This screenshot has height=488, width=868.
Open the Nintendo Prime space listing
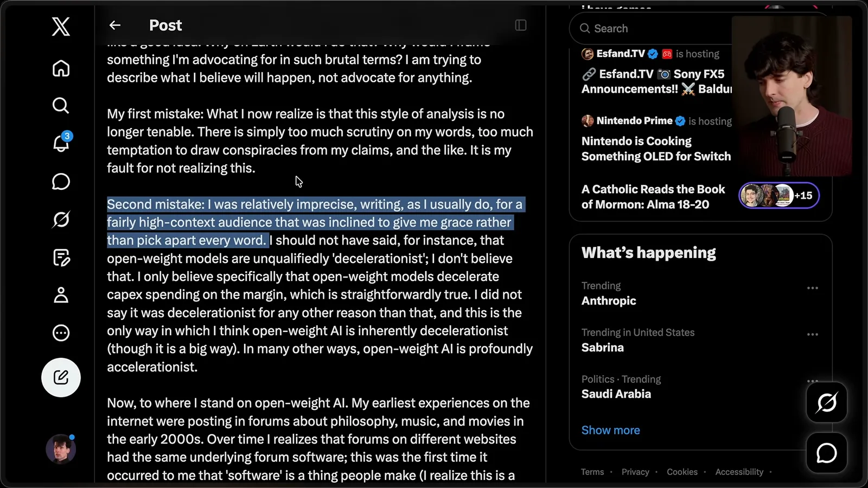tap(656, 139)
